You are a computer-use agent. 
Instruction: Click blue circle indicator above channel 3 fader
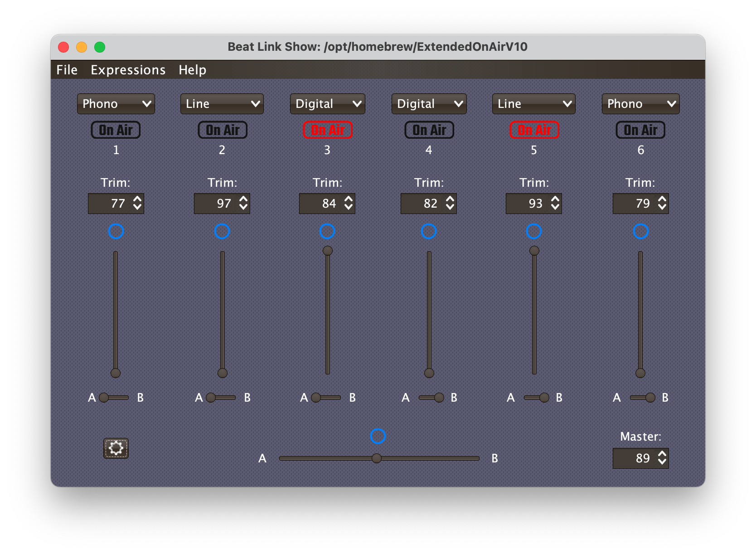(x=327, y=231)
